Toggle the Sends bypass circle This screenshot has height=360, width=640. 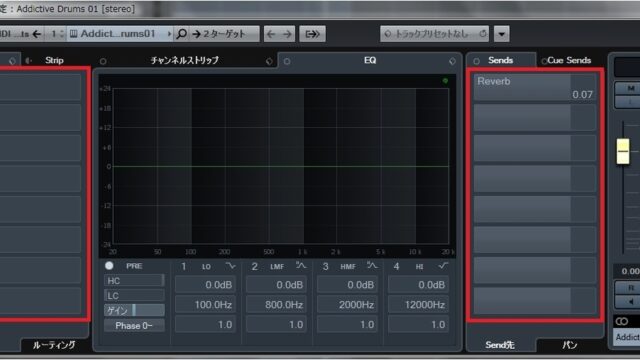pyautogui.click(x=476, y=61)
